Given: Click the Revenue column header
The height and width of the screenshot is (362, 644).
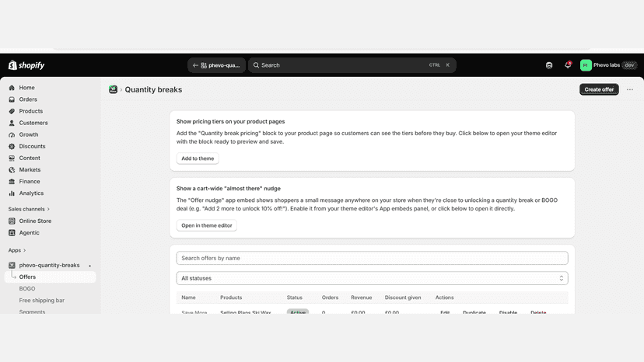Looking at the screenshot, I should click(x=361, y=298).
